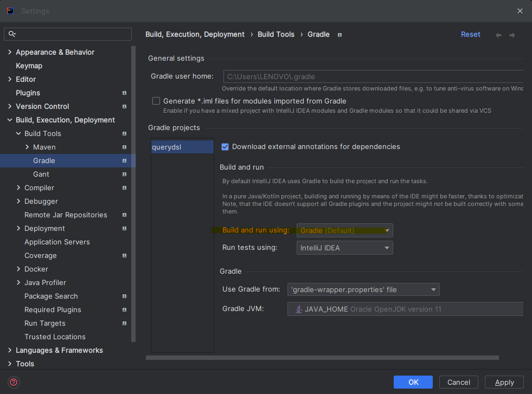The width and height of the screenshot is (532, 394).
Task: Go back using the left arrow icon
Action: [x=498, y=35]
